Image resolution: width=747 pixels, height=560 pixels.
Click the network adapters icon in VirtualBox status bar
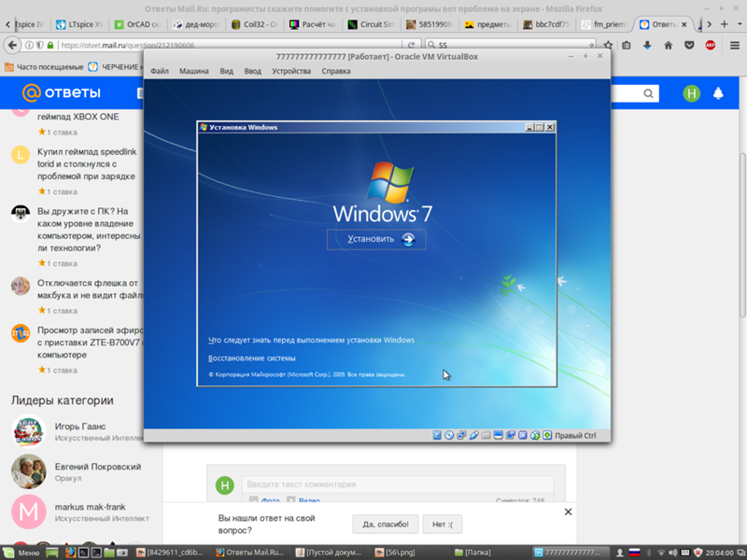(461, 435)
